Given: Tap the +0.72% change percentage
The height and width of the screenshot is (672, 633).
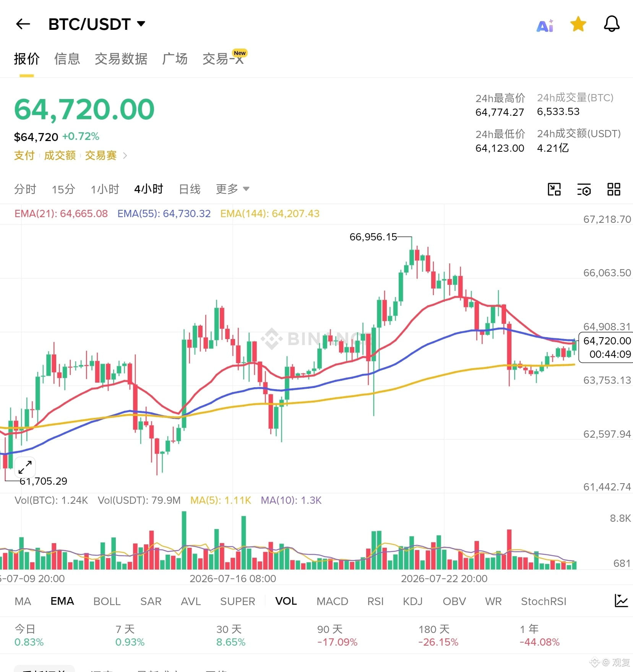Looking at the screenshot, I should [x=81, y=136].
